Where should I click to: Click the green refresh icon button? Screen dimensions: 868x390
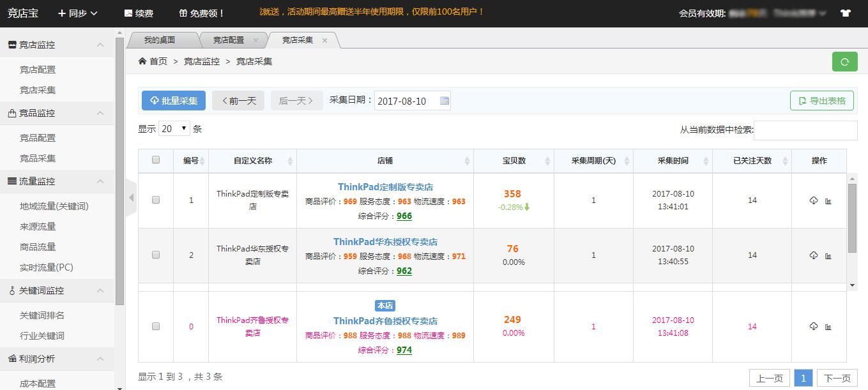tap(844, 62)
